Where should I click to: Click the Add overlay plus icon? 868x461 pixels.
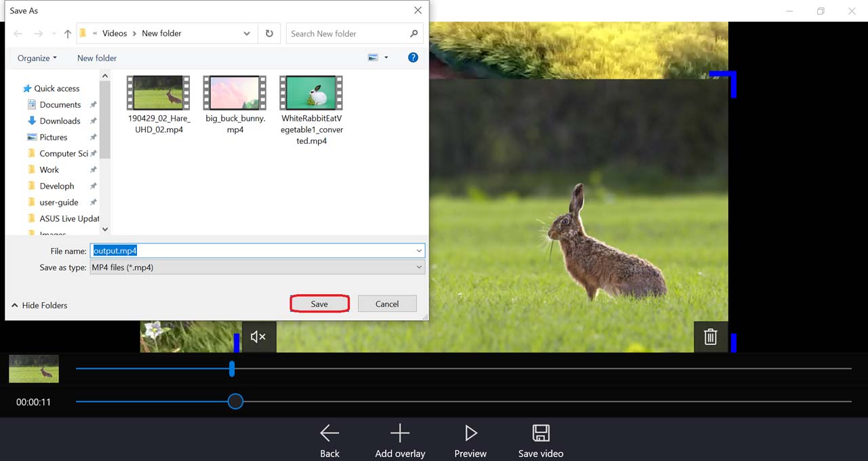(400, 433)
